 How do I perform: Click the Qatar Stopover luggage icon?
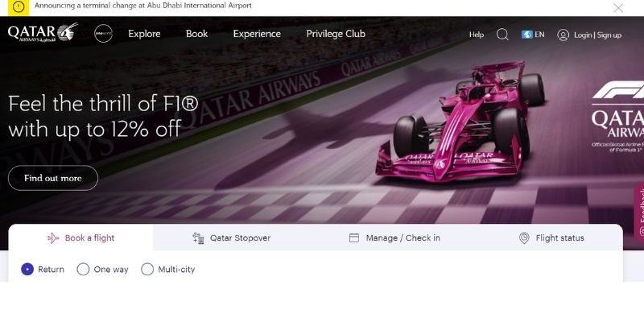coord(198,238)
